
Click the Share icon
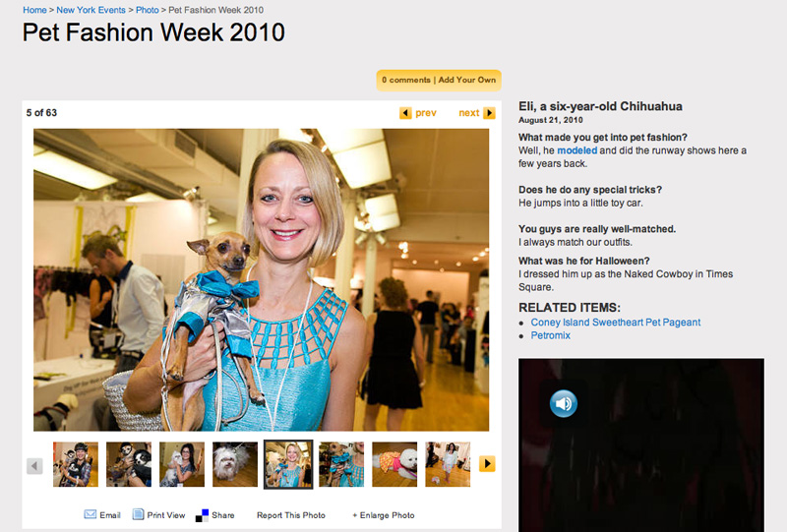click(202, 515)
